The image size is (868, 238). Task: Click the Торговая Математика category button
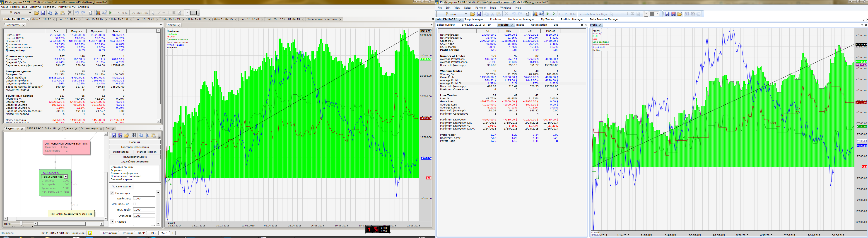[x=135, y=147]
